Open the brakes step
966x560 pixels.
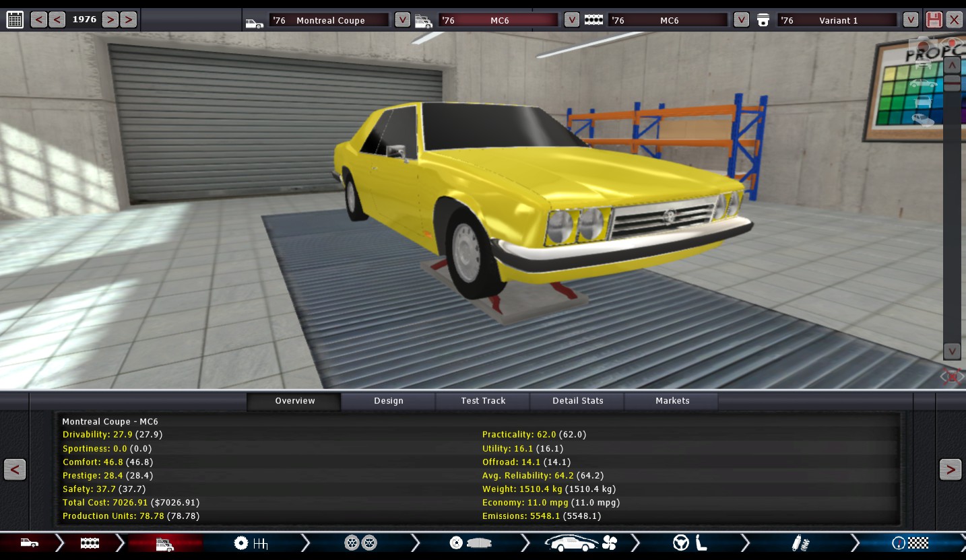(470, 543)
